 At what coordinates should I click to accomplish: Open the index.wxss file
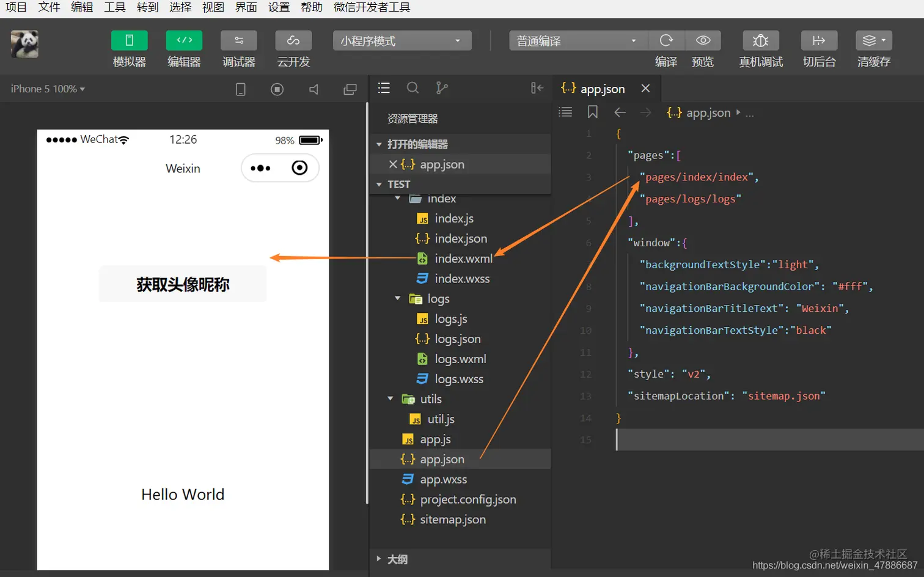(461, 279)
